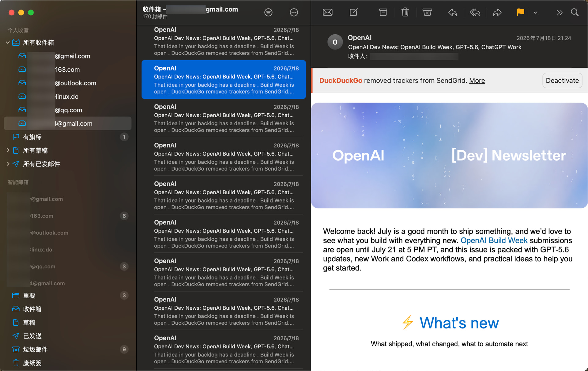588x371 pixels.
Task: Reply to the OpenAI email
Action: pos(452,12)
